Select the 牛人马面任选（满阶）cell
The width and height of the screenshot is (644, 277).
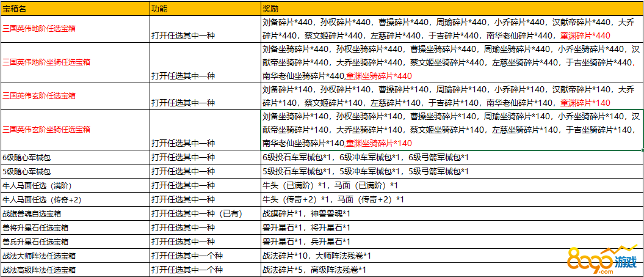[75, 185]
